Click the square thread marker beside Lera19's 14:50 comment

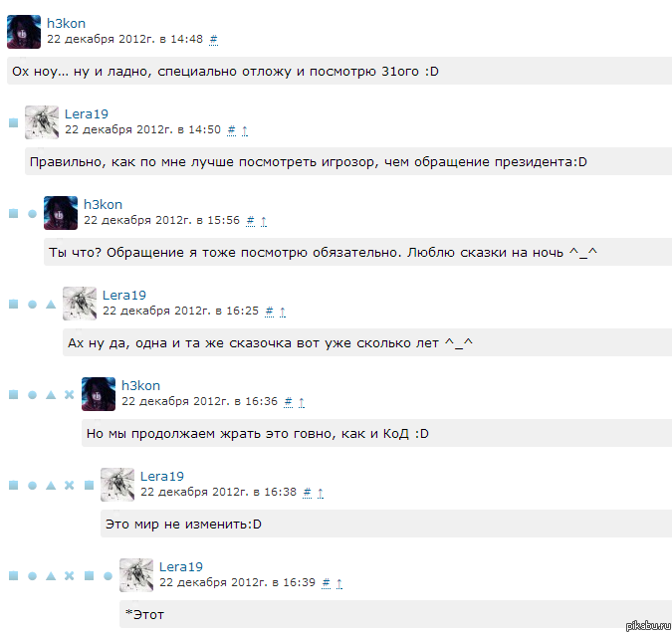click(13, 123)
